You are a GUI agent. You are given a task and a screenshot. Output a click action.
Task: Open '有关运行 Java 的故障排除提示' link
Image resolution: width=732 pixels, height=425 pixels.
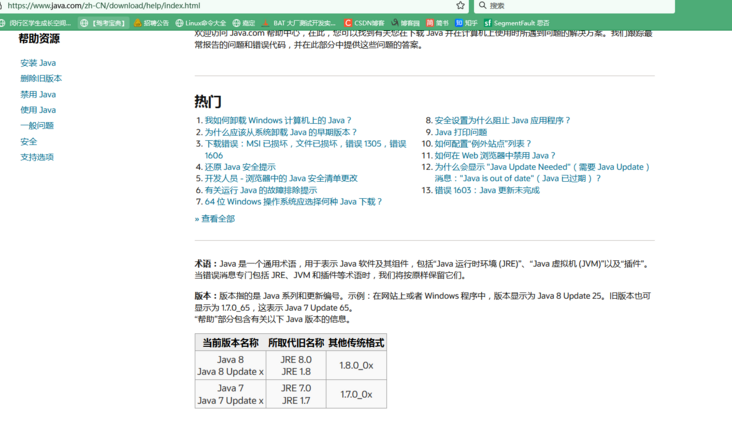(260, 190)
